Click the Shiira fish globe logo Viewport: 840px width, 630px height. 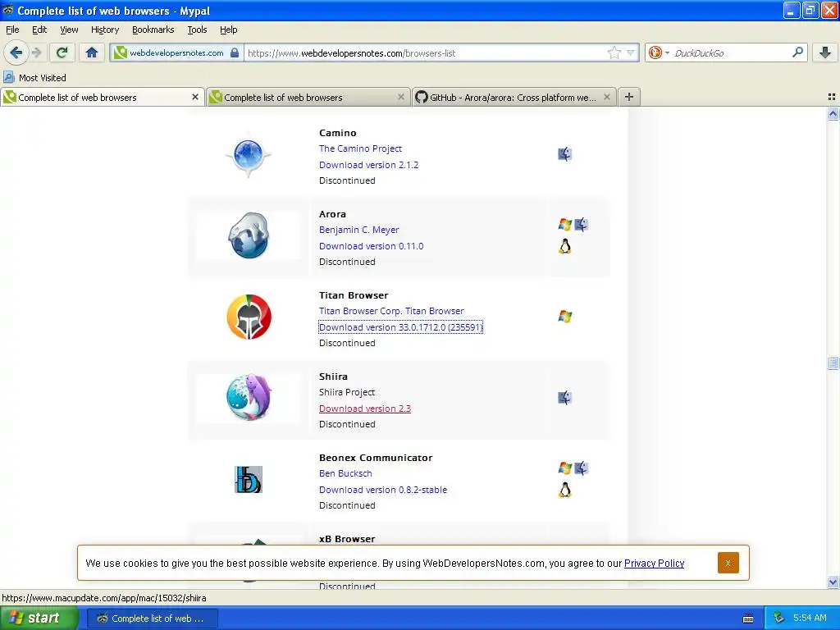tap(249, 398)
